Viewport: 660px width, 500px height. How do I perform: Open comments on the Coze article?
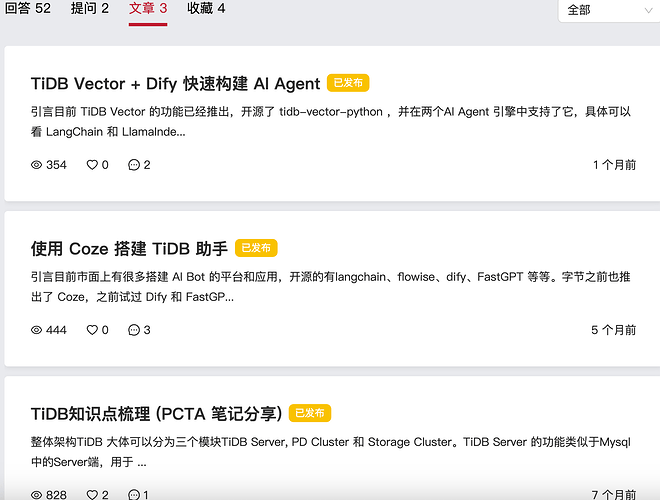pos(134,330)
